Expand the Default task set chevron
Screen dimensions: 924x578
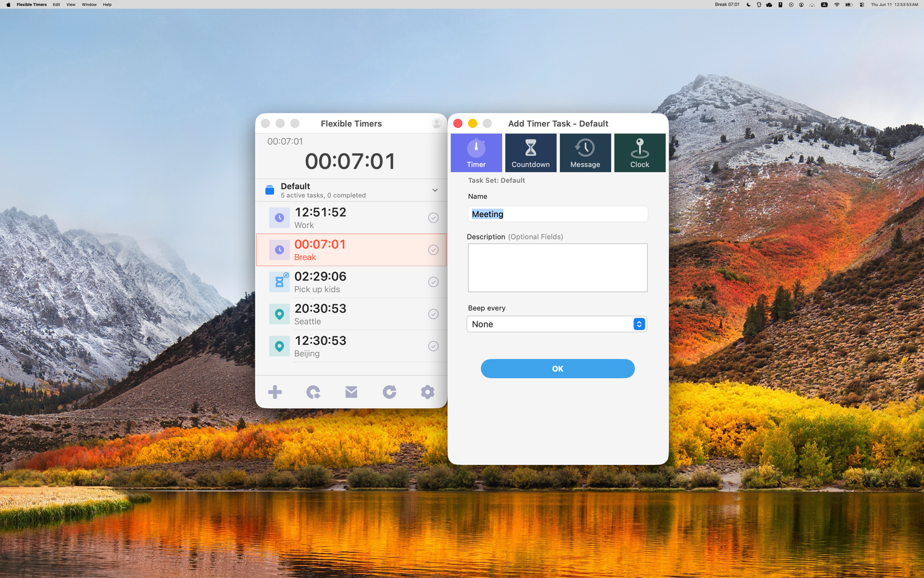435,190
